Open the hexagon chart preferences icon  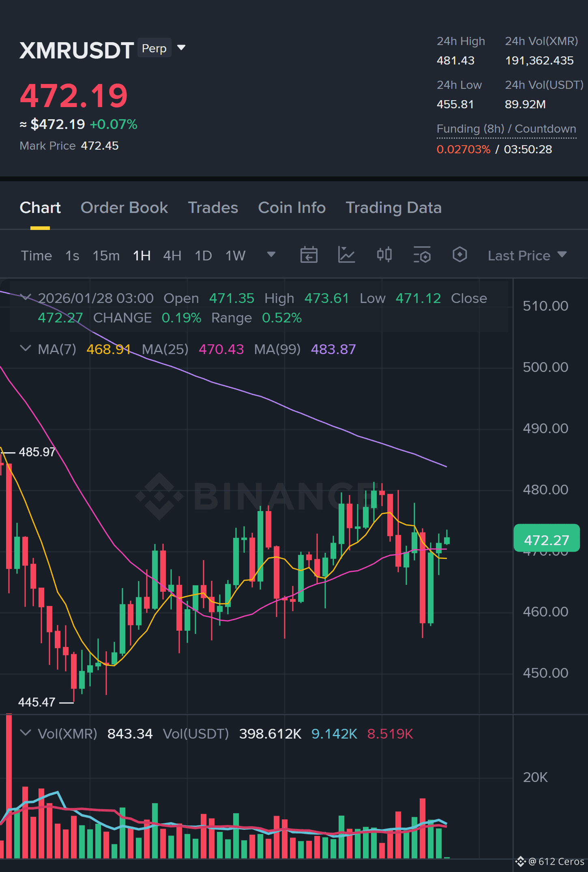[459, 255]
